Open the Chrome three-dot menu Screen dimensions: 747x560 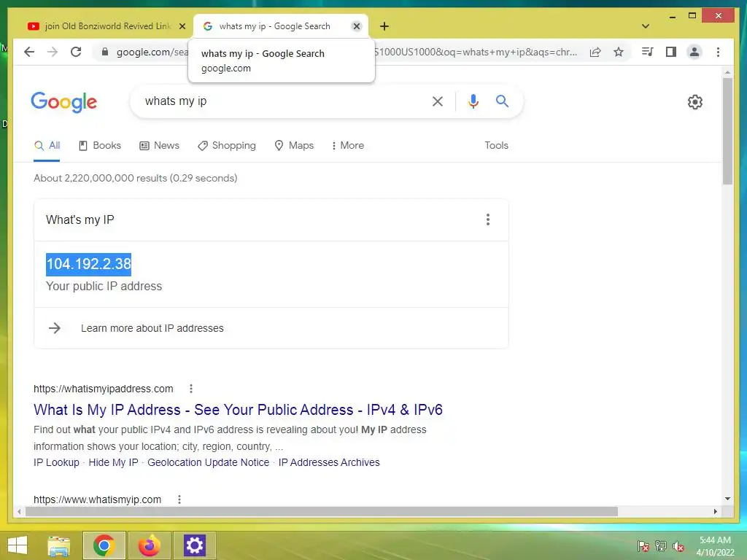(718, 52)
